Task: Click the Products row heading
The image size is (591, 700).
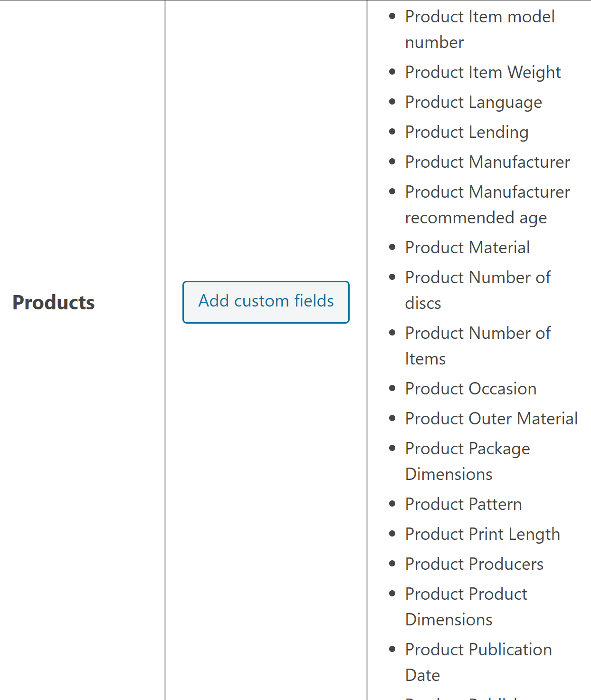Action: point(54,303)
